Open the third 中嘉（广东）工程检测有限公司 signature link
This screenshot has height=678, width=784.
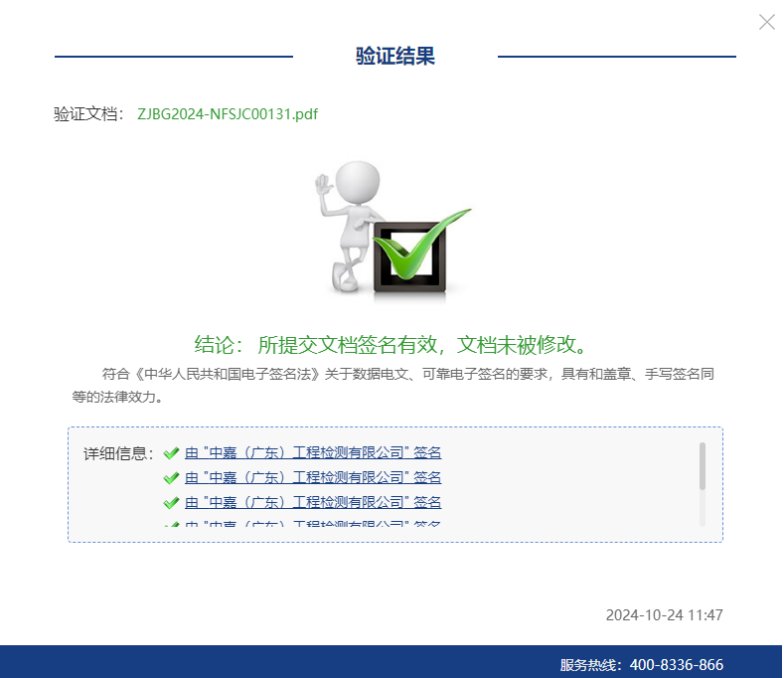coord(313,503)
